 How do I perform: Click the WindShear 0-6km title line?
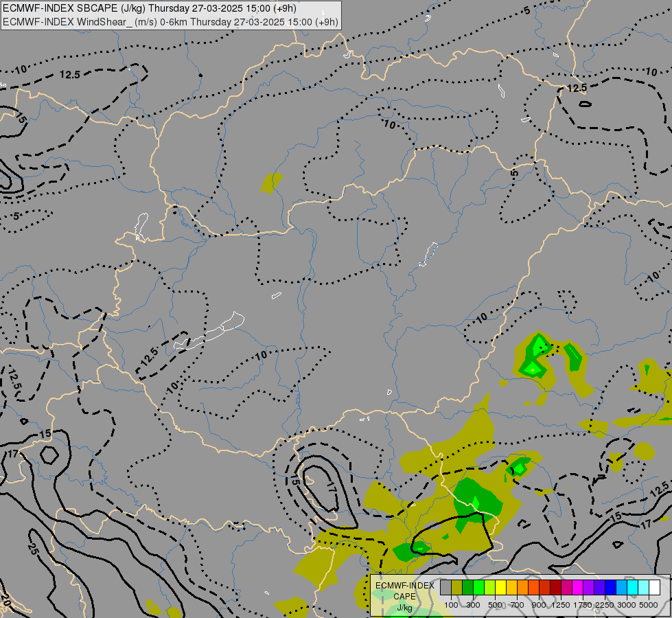[170, 22]
